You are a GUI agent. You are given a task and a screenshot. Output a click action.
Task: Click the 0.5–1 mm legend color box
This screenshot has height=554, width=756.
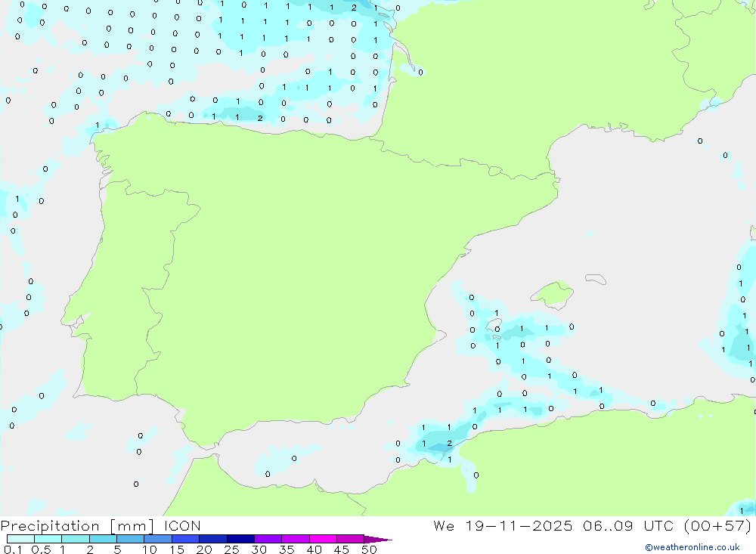[x=48, y=539]
